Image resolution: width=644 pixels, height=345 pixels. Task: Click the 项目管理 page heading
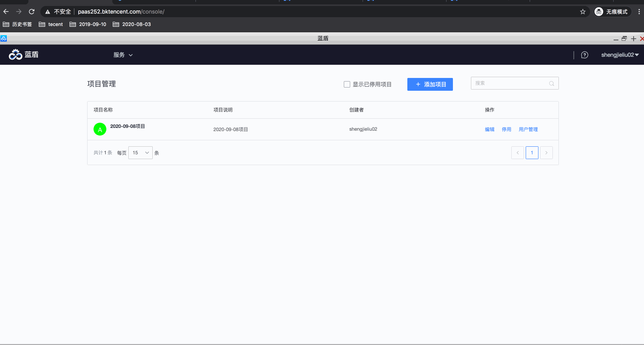point(102,84)
